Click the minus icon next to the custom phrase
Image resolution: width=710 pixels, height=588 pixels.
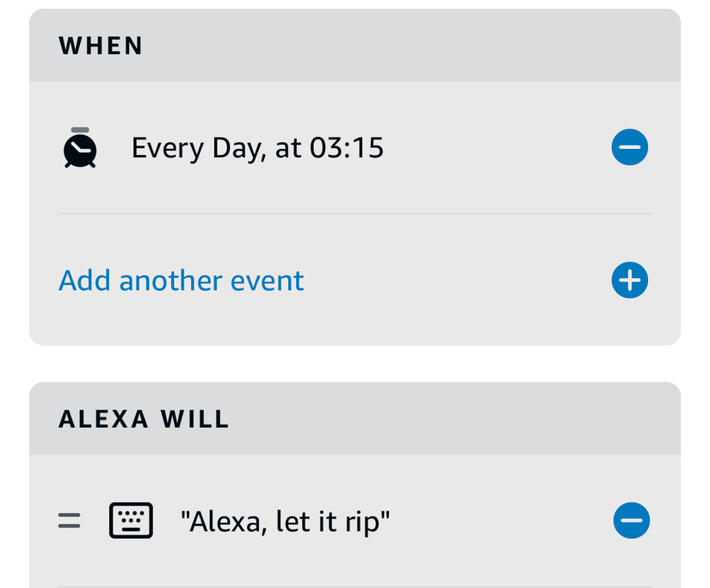[632, 520]
